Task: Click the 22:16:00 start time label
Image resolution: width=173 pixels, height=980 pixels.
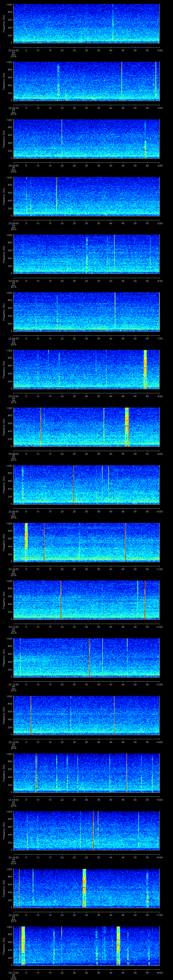Action: click(x=13, y=915)
